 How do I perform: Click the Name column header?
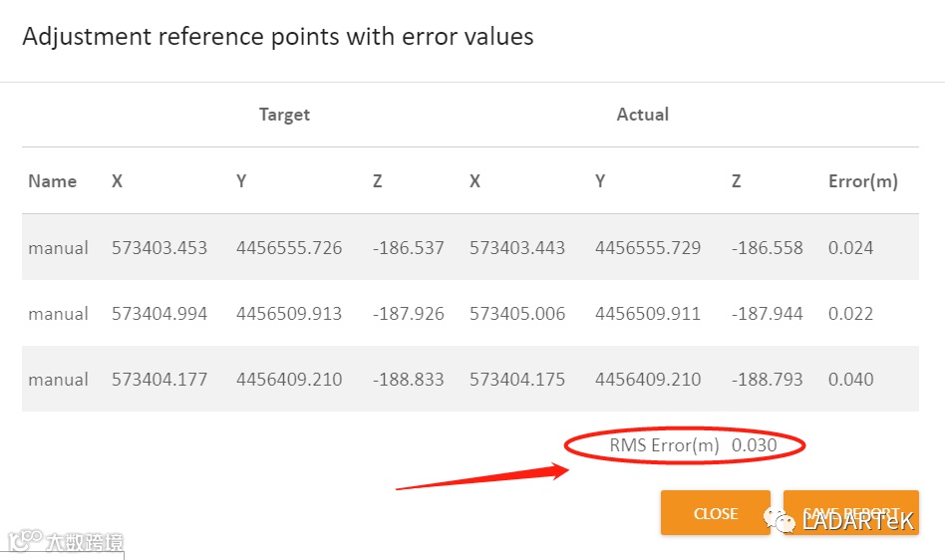click(x=52, y=181)
